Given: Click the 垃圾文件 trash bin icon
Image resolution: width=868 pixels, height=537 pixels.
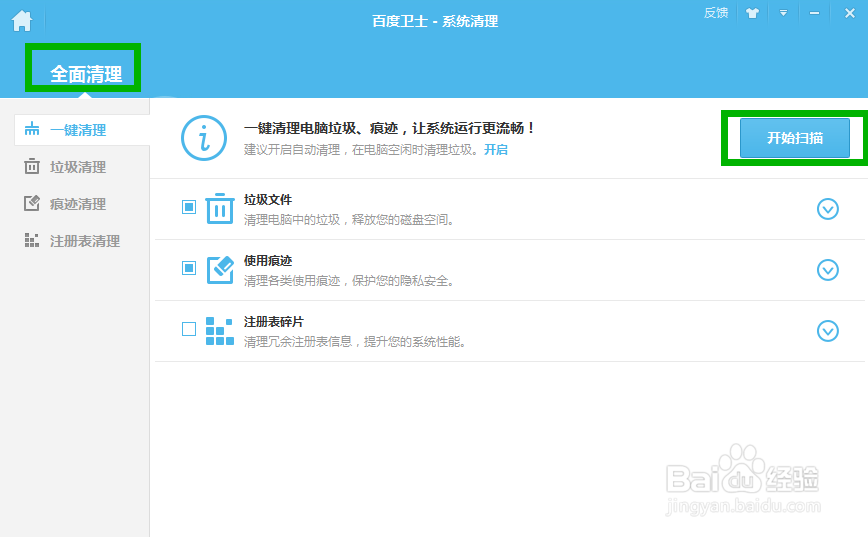Looking at the screenshot, I should tap(220, 208).
